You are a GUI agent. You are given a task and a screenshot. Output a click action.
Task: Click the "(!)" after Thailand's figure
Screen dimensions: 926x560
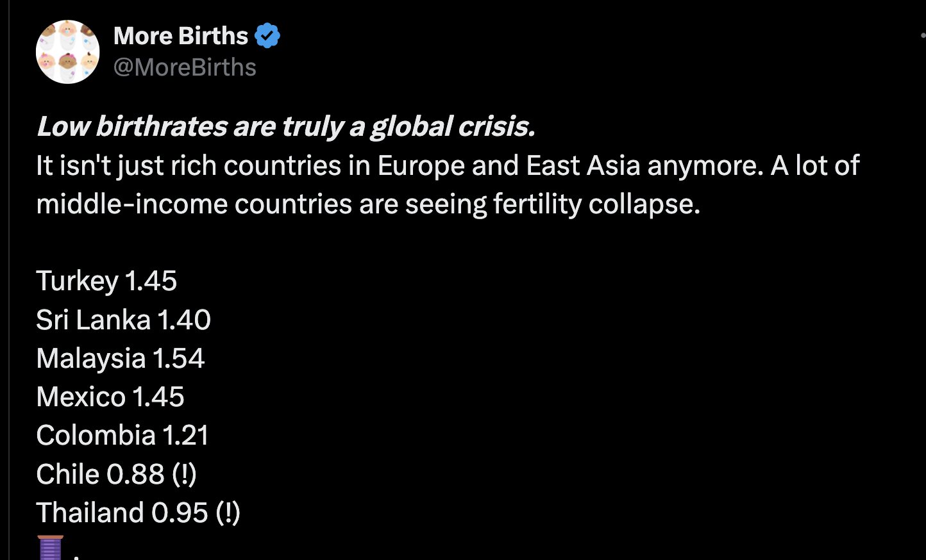coord(228,513)
